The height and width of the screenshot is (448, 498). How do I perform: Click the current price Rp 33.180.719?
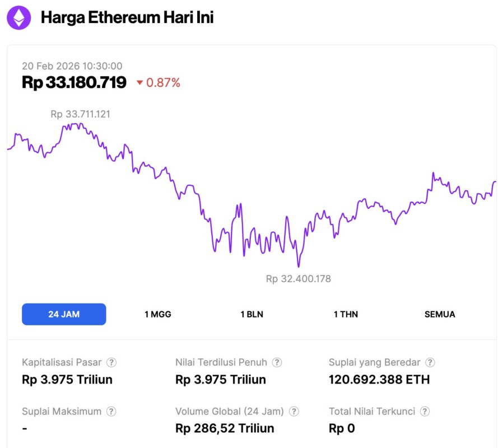click(x=74, y=83)
